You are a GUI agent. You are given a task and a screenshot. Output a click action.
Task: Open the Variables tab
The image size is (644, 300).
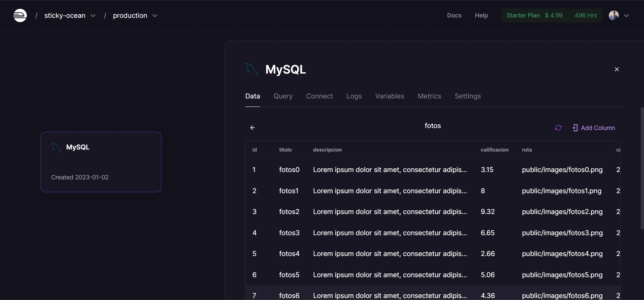390,96
